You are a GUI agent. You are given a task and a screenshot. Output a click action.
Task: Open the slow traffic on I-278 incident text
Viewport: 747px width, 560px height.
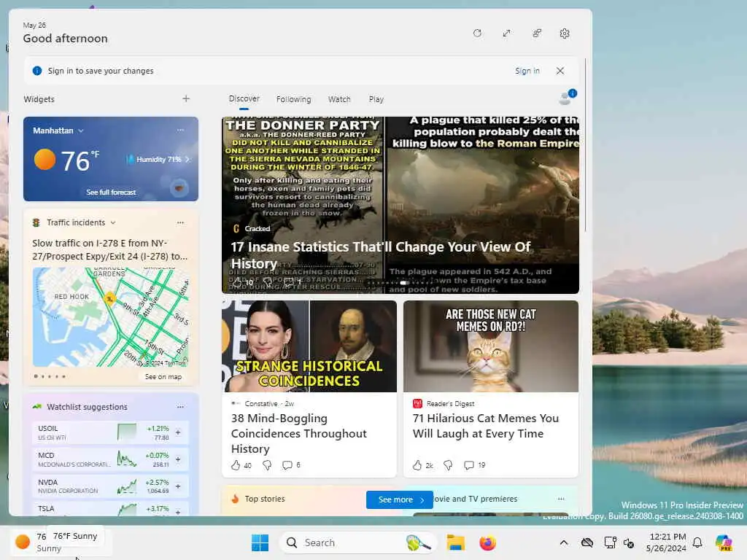[110, 249]
